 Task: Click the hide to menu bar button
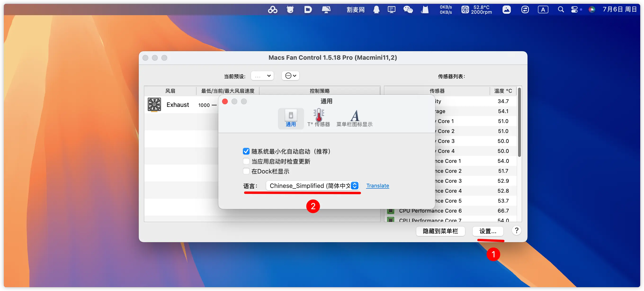(440, 231)
